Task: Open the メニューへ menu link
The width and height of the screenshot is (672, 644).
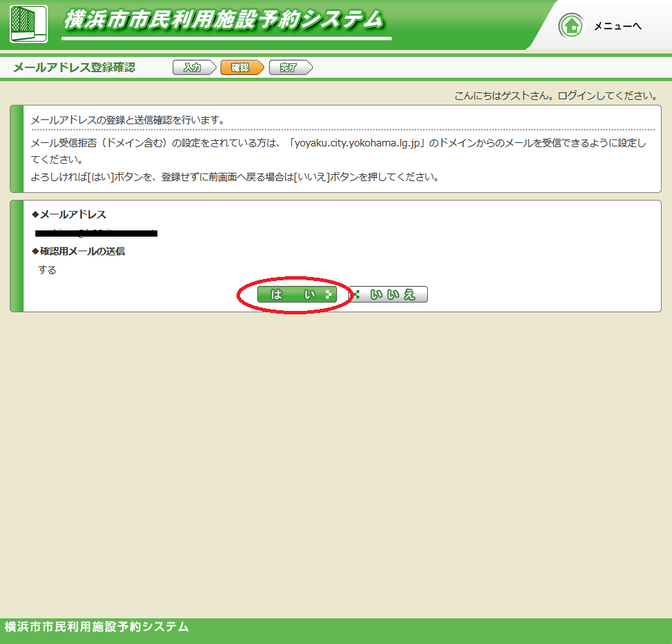Action: point(617,26)
